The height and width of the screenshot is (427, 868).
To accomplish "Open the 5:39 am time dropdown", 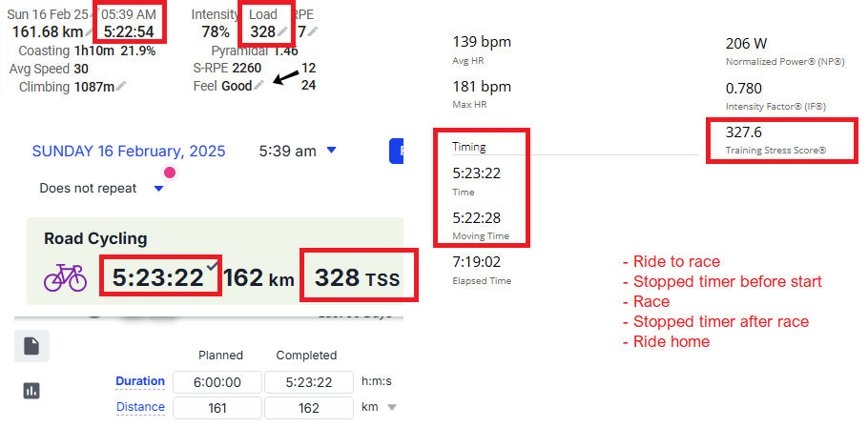I will (332, 151).
